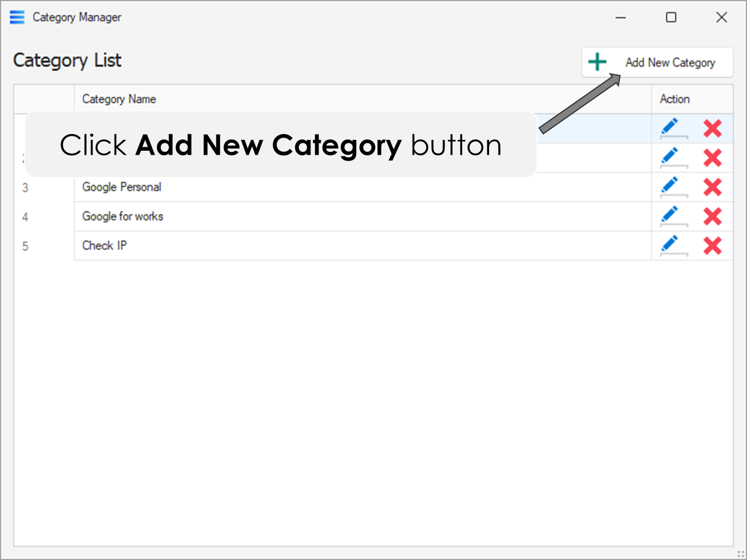Delete the first highlighted category row
The image size is (747, 560).
click(712, 128)
